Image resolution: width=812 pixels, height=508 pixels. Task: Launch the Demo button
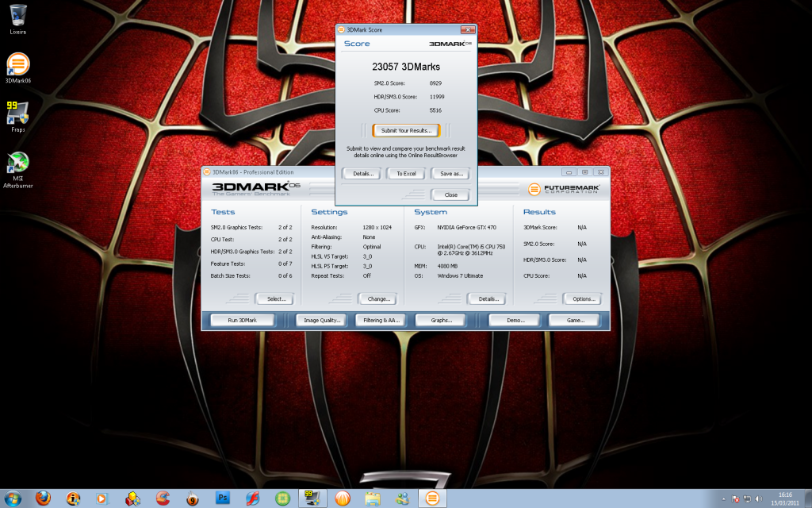[x=515, y=321]
